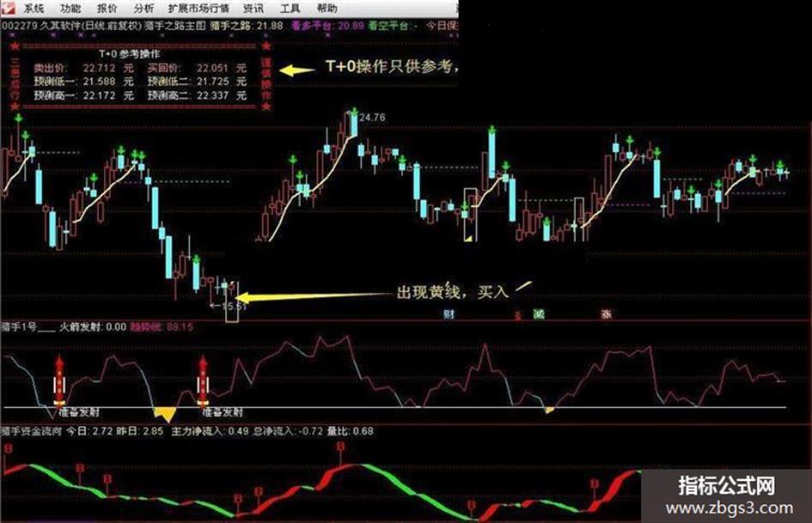This screenshot has width=812, height=523.
Task: Click the 涨 info marker
Action: coord(606,313)
